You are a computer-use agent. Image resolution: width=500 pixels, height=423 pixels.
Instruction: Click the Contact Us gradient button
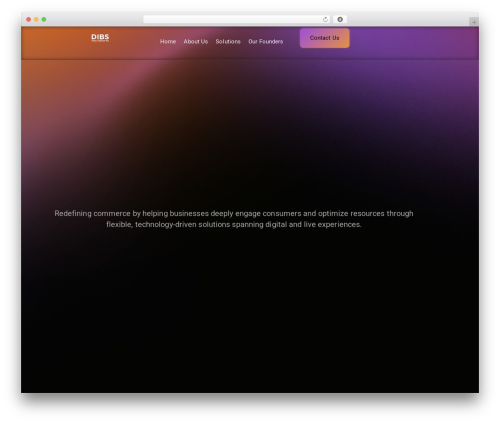coord(325,38)
